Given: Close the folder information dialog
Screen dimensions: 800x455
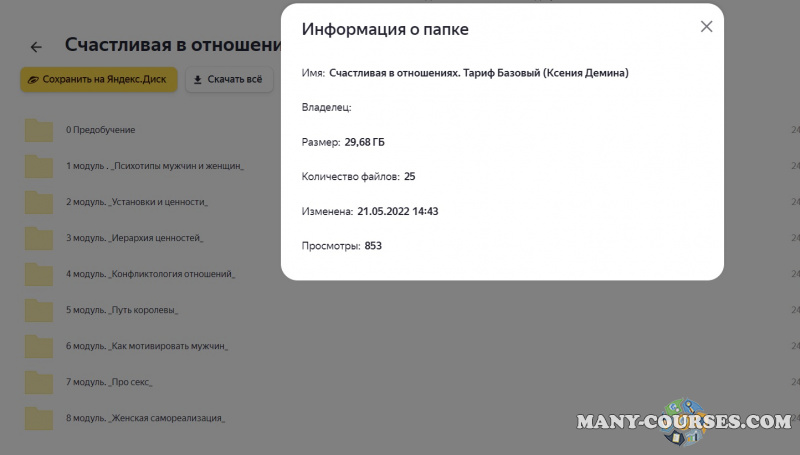Looking at the screenshot, I should click(706, 27).
